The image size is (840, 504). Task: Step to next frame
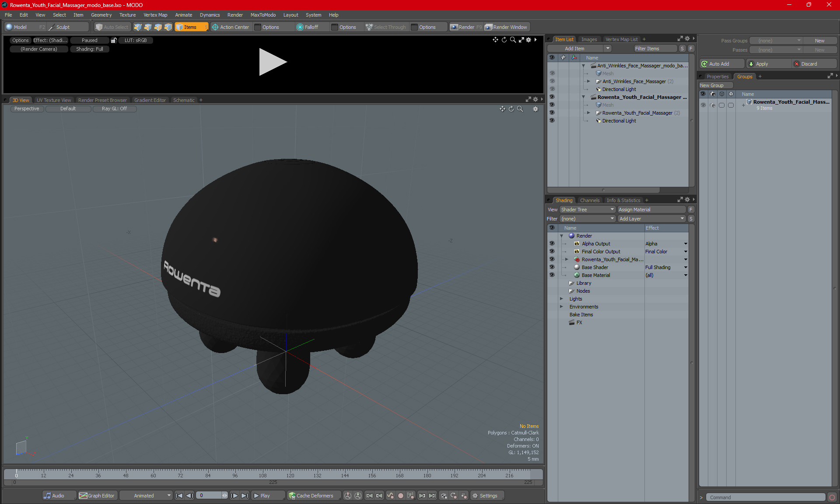[x=234, y=496]
